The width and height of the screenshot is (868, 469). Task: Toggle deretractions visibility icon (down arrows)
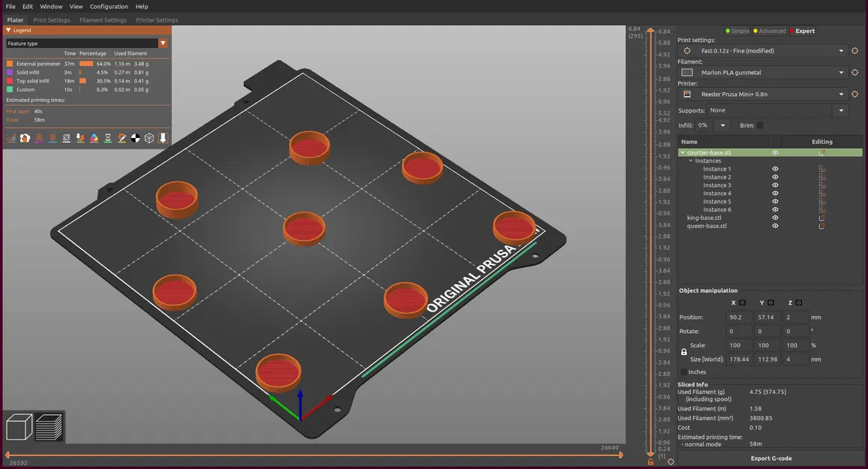click(x=53, y=138)
